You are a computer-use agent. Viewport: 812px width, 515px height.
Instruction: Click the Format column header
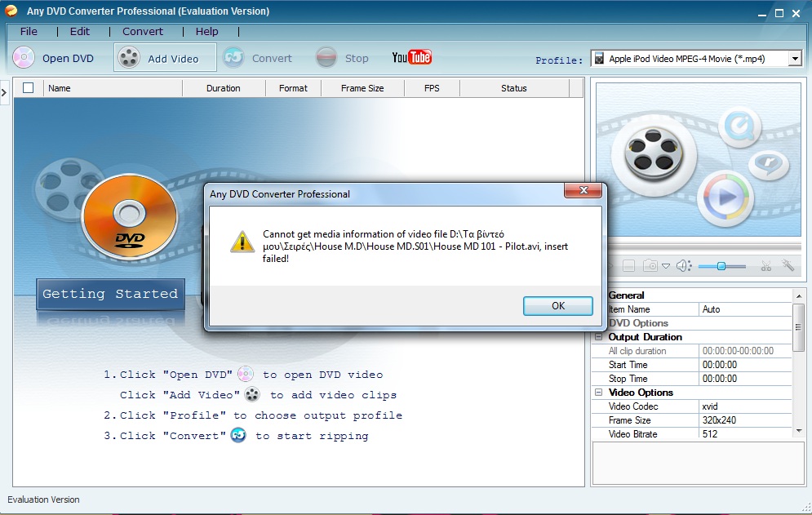293,88
